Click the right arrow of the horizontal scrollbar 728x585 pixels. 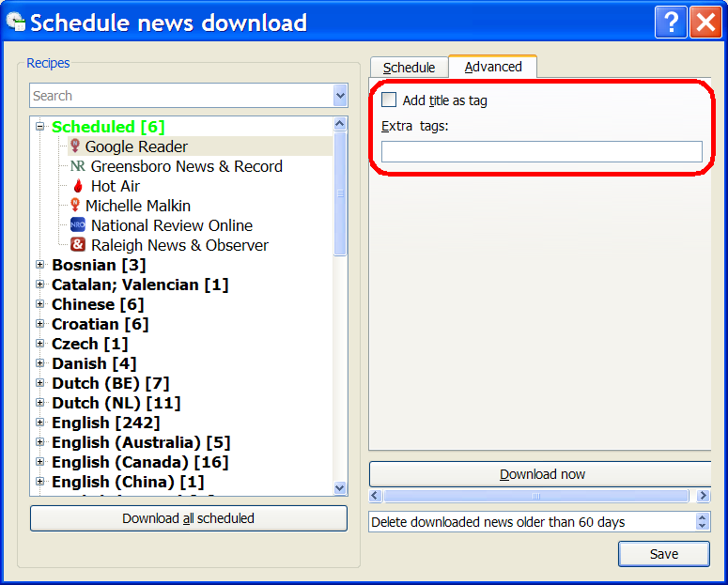704,496
